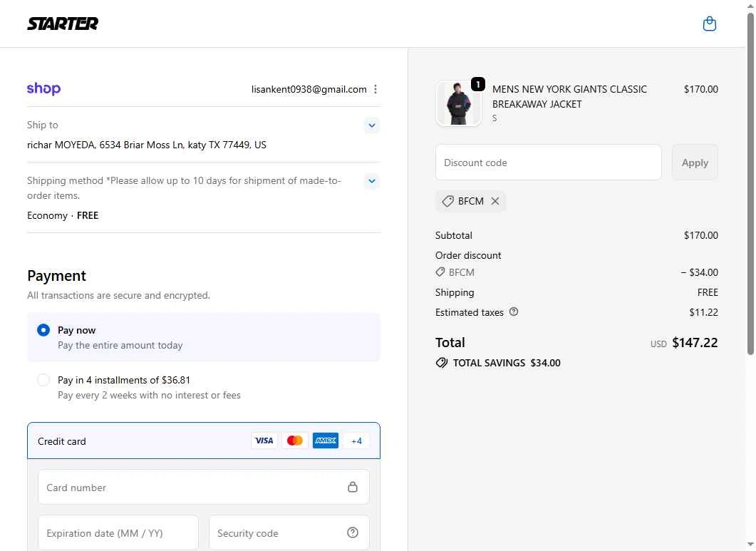Focus the Card number field
Screen dimensions: 756x551
[204, 487]
